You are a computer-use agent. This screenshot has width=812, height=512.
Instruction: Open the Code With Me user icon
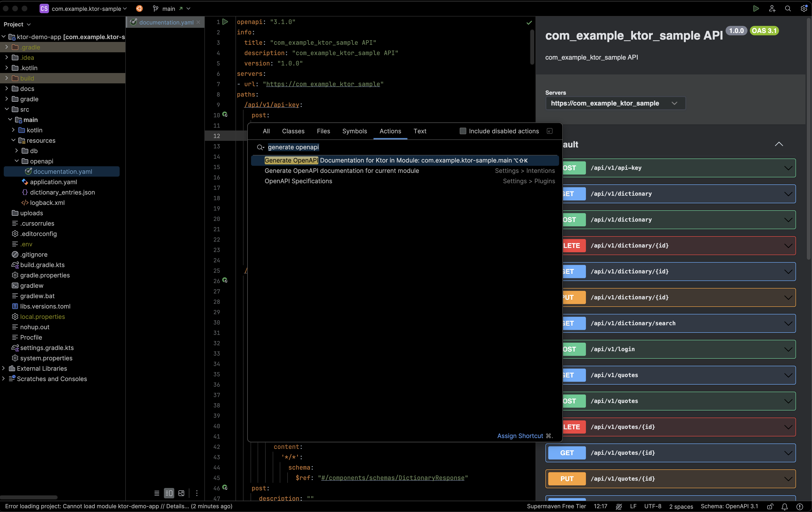coord(772,8)
